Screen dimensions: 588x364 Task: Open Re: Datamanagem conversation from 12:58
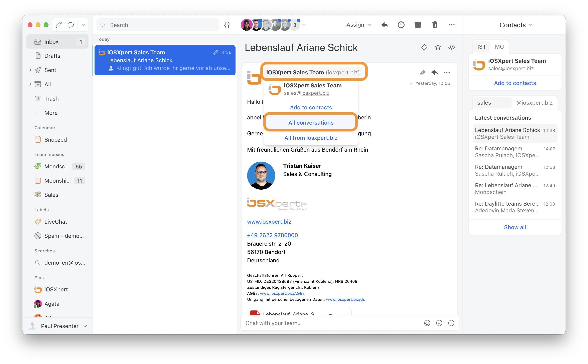pos(515,170)
